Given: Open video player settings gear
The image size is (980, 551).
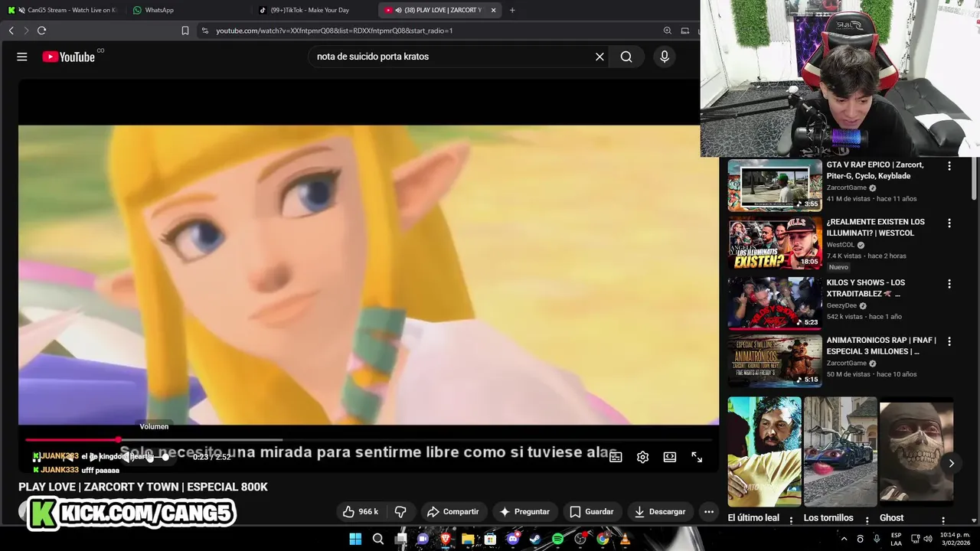Looking at the screenshot, I should [x=643, y=457].
